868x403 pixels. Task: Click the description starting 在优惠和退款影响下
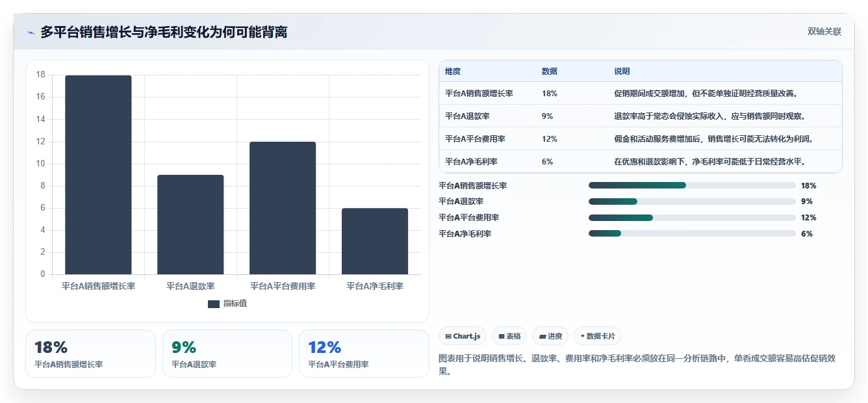coord(709,162)
